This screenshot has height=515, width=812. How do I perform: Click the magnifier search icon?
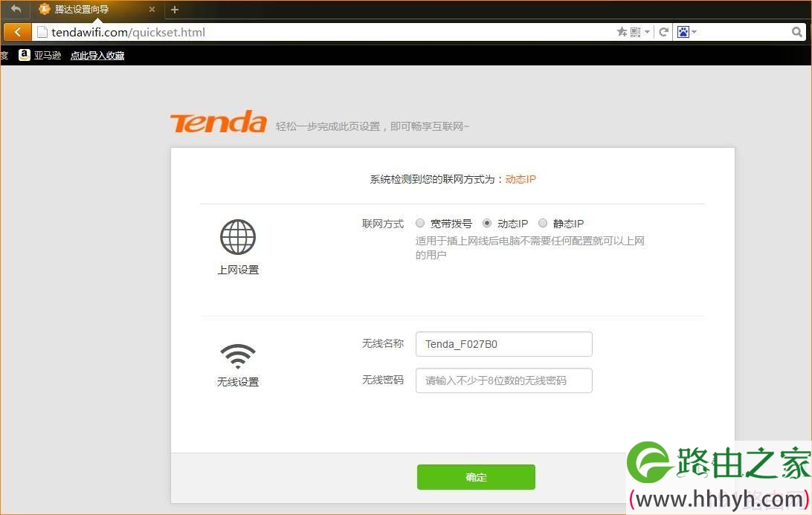click(797, 32)
